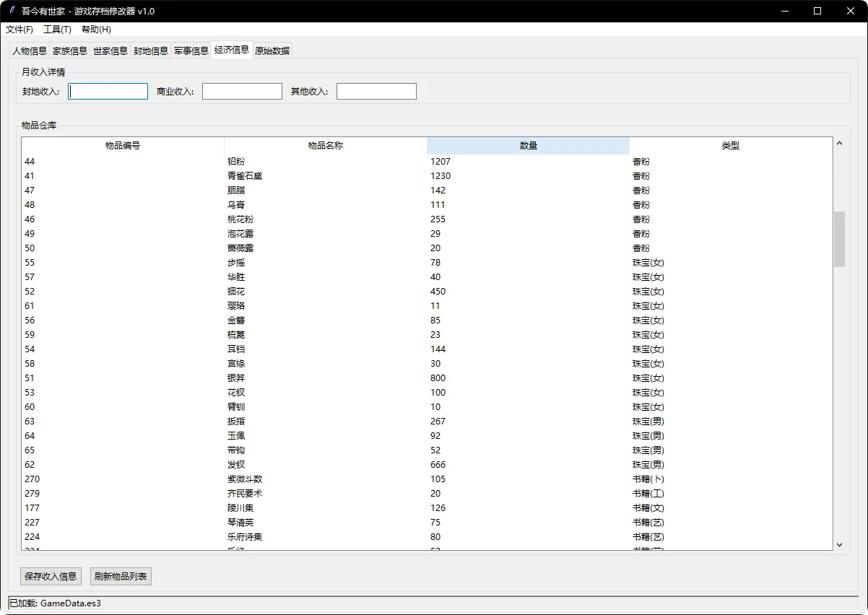
Task: Select the 耳铛 item row
Action: click(x=427, y=349)
